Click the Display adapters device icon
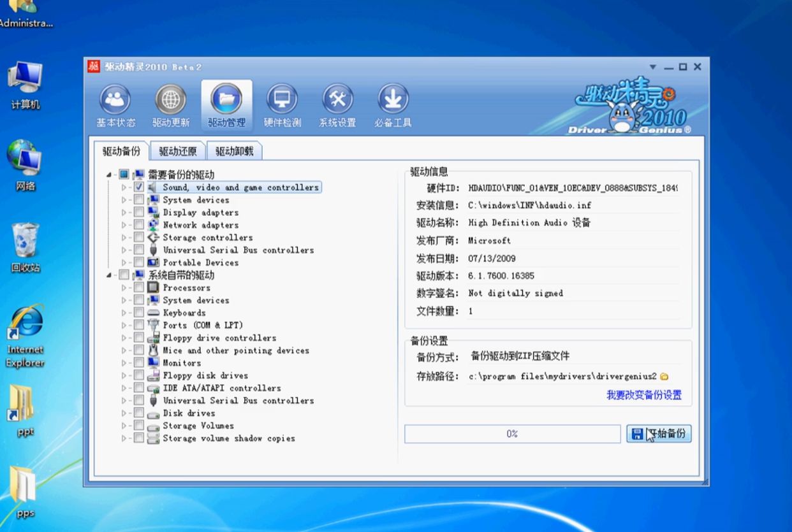Viewport: 792px width, 532px height. (153, 212)
